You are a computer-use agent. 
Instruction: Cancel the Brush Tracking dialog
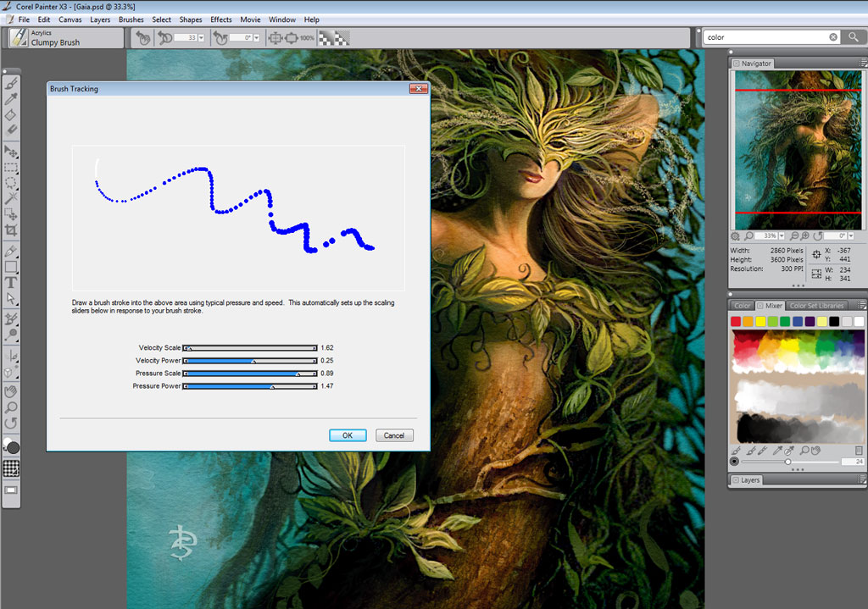394,435
